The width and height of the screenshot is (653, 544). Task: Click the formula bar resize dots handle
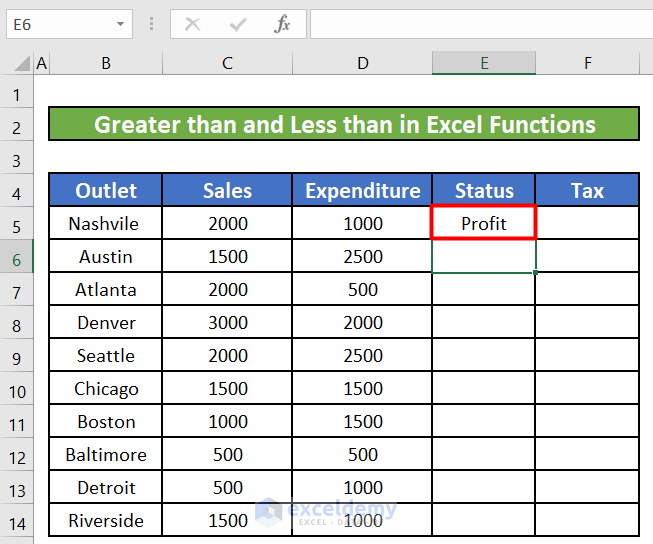(151, 24)
